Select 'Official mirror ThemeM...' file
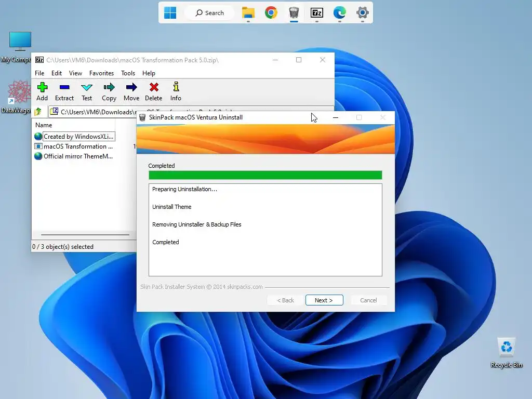This screenshot has width=532, height=399. tap(74, 156)
